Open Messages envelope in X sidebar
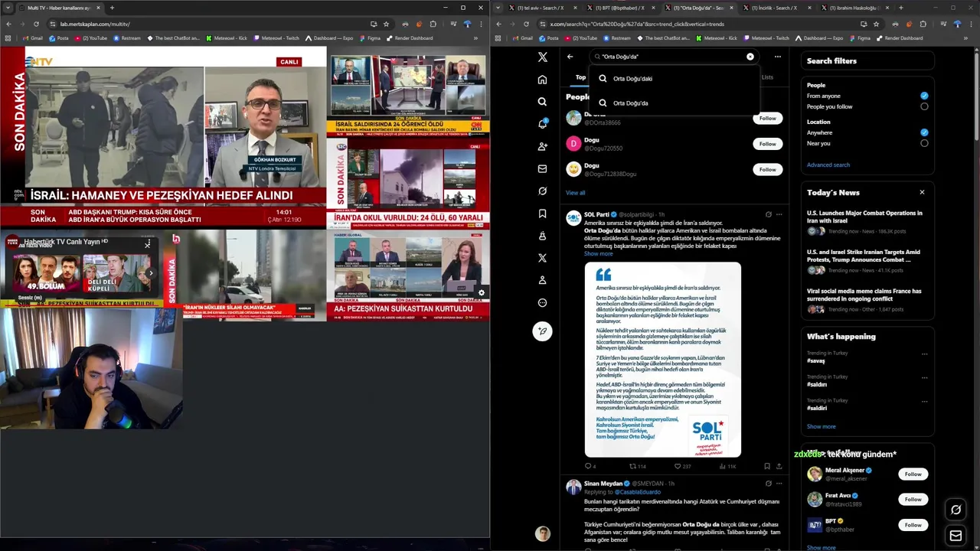 pos(542,168)
